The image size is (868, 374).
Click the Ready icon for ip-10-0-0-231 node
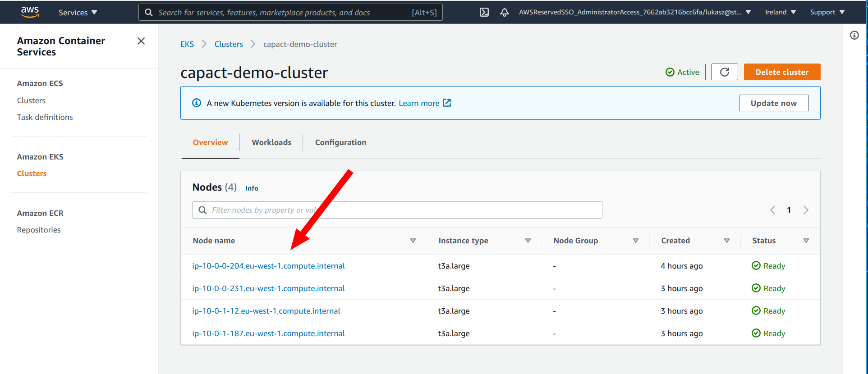[756, 288]
